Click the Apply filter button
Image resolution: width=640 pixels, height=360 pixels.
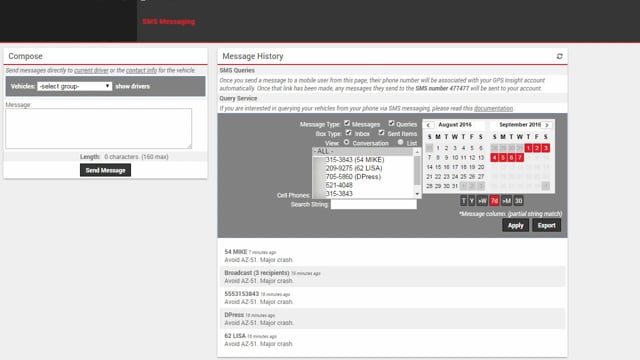pyautogui.click(x=516, y=225)
